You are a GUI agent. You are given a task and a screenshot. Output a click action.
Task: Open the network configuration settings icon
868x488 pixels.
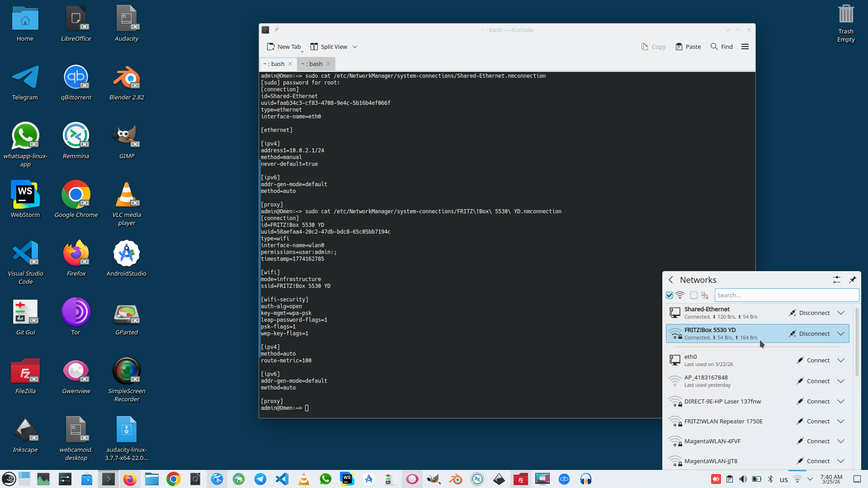click(837, 280)
